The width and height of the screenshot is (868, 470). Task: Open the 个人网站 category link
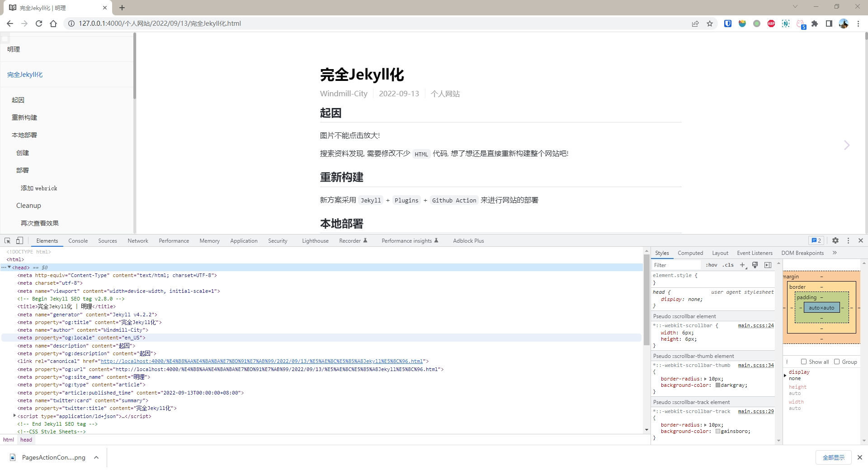[445, 94]
